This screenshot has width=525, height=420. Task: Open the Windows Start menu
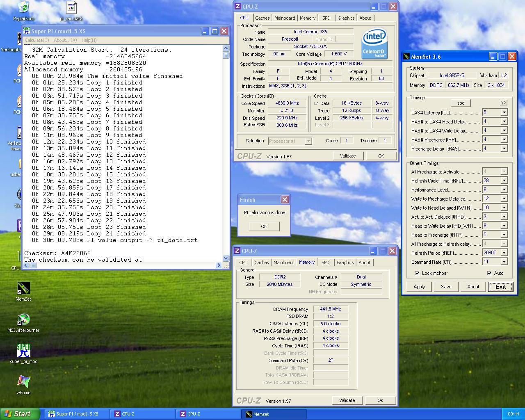(x=20, y=414)
